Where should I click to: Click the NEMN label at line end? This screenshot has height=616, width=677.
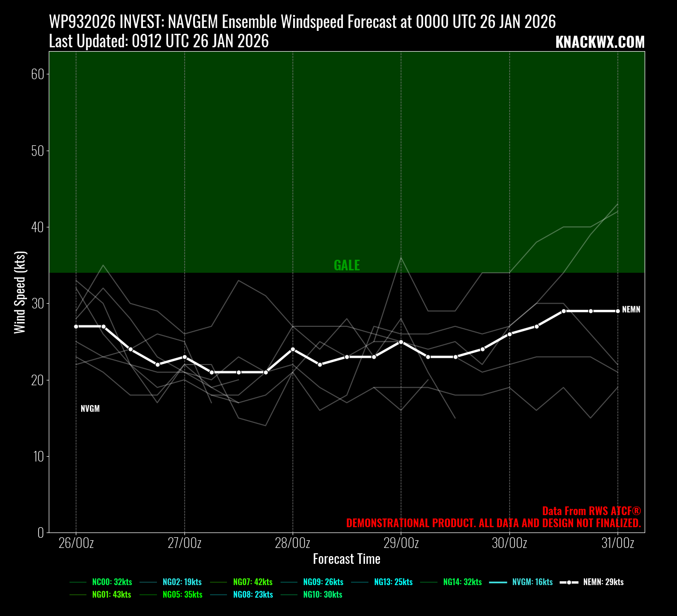pos(631,309)
